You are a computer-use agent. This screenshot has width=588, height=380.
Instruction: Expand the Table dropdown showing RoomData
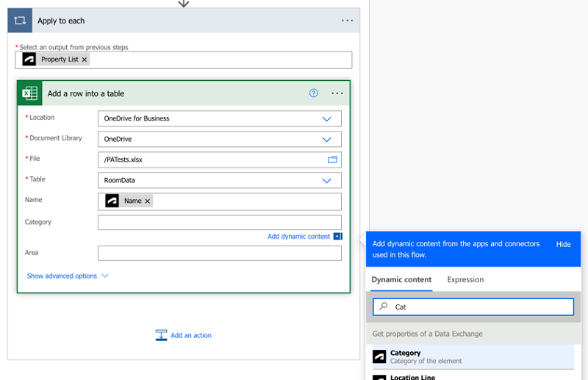point(326,180)
